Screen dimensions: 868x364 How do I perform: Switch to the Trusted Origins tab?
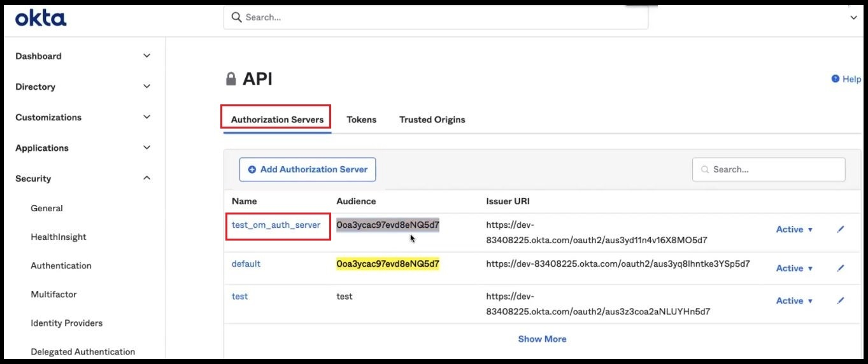tap(432, 120)
